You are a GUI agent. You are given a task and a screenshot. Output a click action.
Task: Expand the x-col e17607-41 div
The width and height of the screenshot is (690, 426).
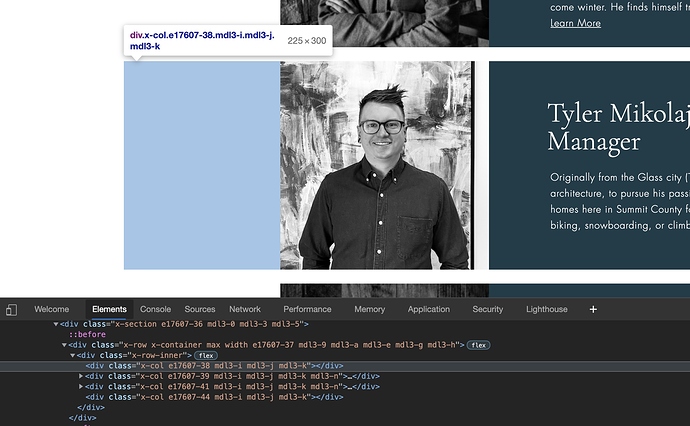(x=81, y=386)
